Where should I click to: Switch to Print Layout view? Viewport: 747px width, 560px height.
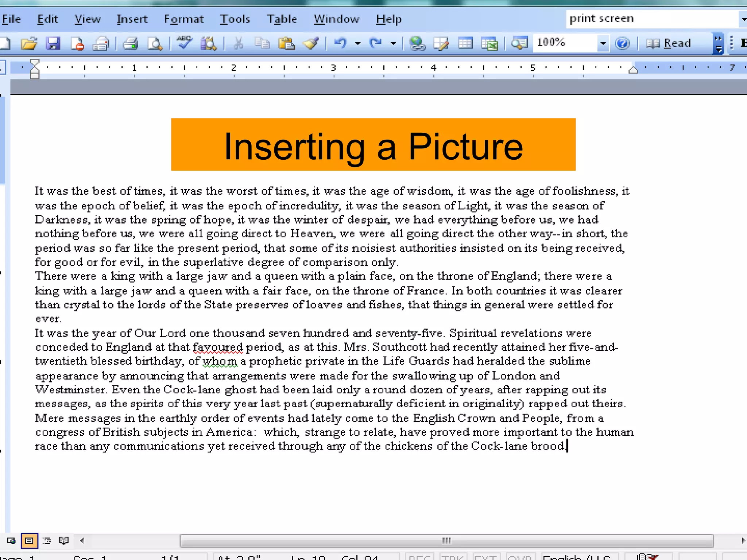pyautogui.click(x=29, y=540)
